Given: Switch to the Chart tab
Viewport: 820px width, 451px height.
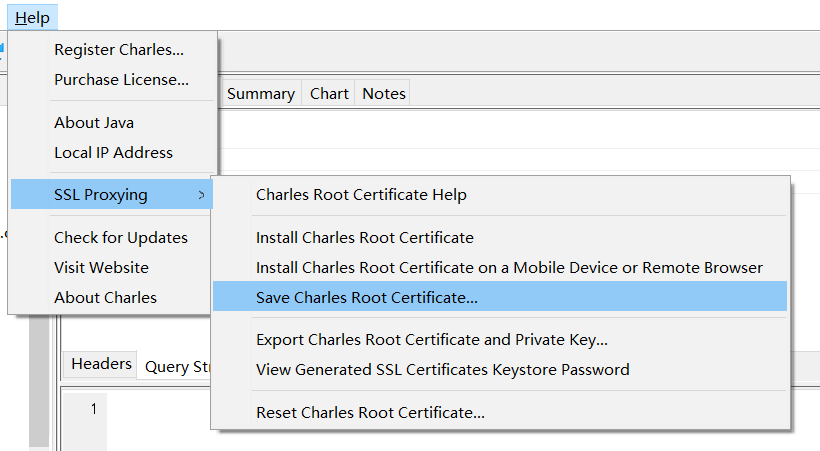Looking at the screenshot, I should click(329, 94).
